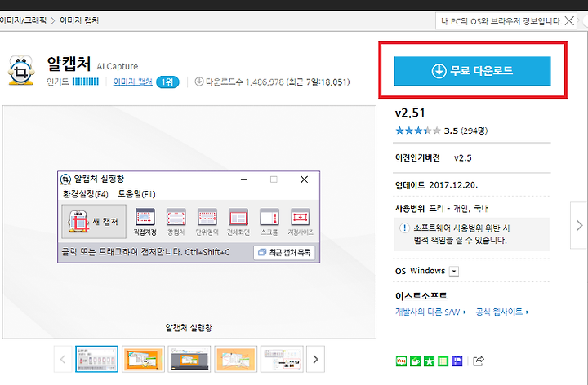This screenshot has width=588, height=385.
Task: Share via green star bookmark icon
Action: click(429, 361)
